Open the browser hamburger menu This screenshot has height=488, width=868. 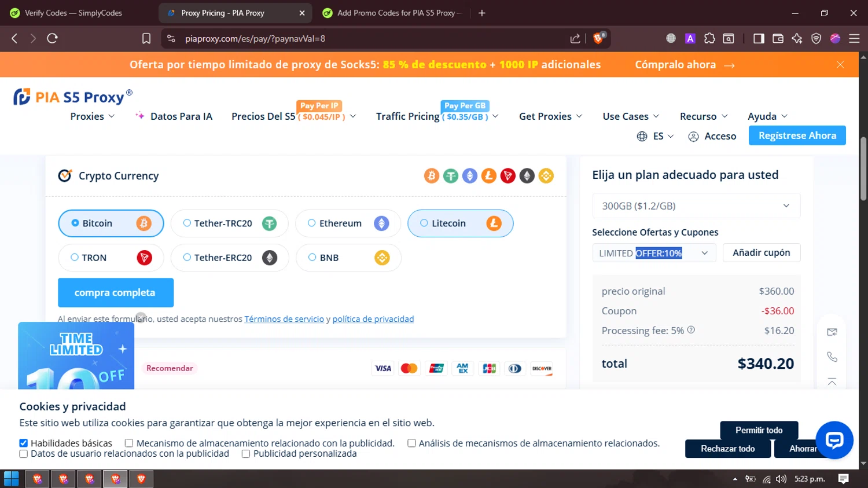pyautogui.click(x=854, y=38)
